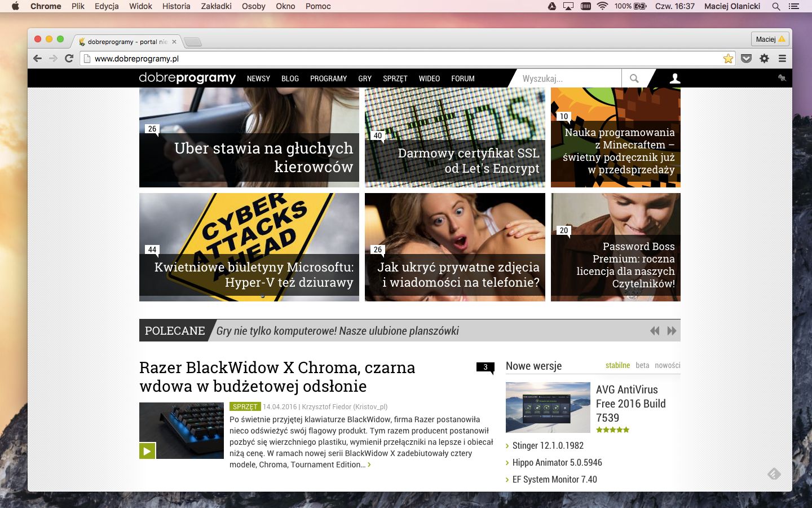Select the beta versions tab

pos(642,365)
